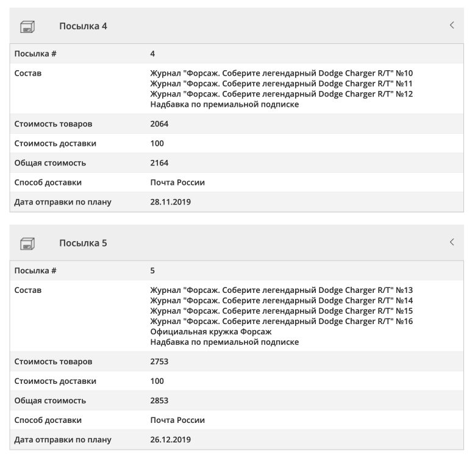Select the Dodge Charger magazine №14 line

tap(281, 301)
